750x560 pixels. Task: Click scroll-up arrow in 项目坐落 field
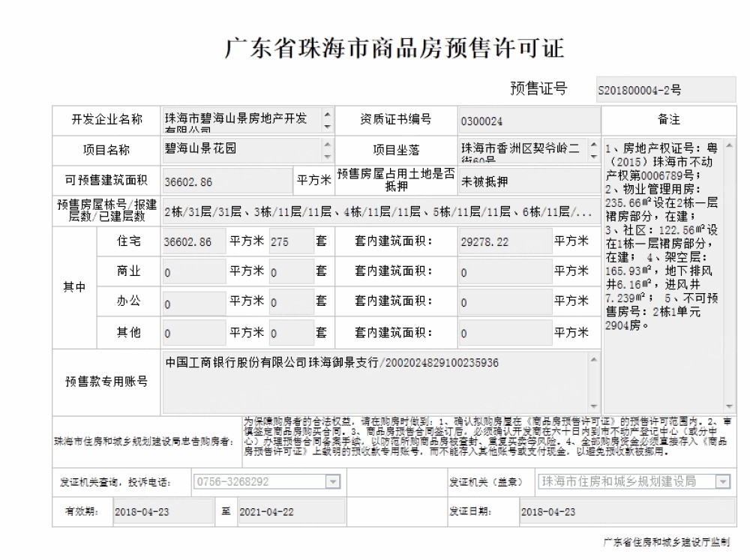[593, 144]
